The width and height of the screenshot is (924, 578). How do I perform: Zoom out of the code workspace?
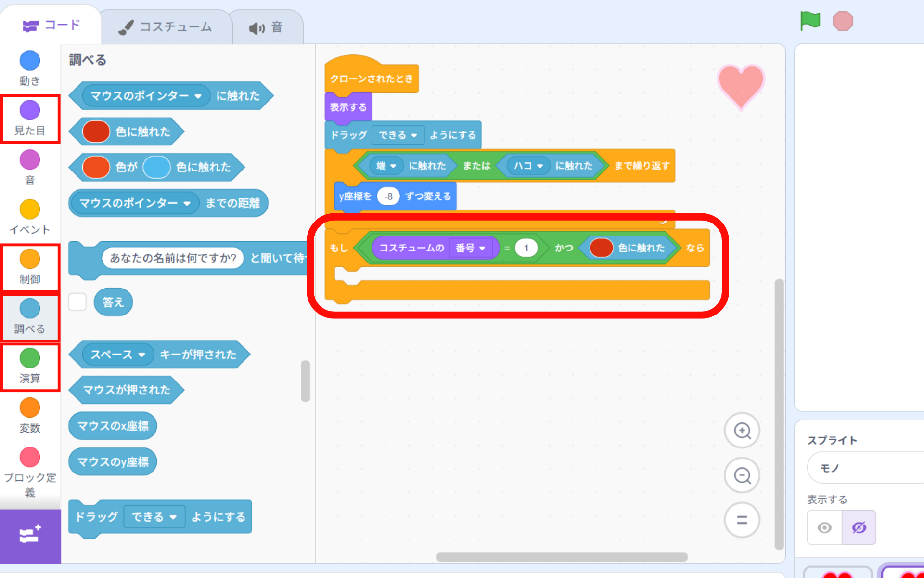coord(742,475)
